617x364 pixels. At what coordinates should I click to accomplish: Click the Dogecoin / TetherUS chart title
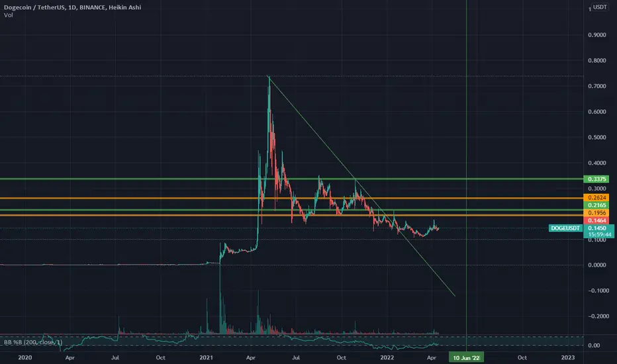click(72, 7)
